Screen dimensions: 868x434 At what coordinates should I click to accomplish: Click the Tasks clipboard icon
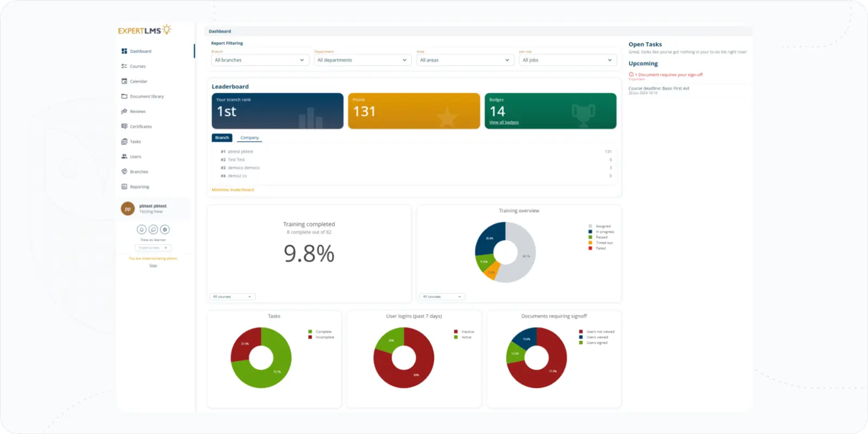pyautogui.click(x=124, y=141)
